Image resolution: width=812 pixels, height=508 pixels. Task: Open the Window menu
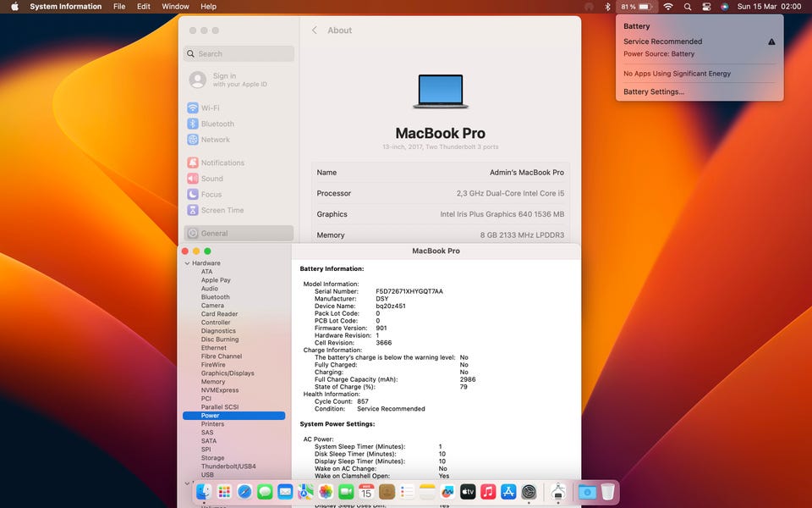175,7
